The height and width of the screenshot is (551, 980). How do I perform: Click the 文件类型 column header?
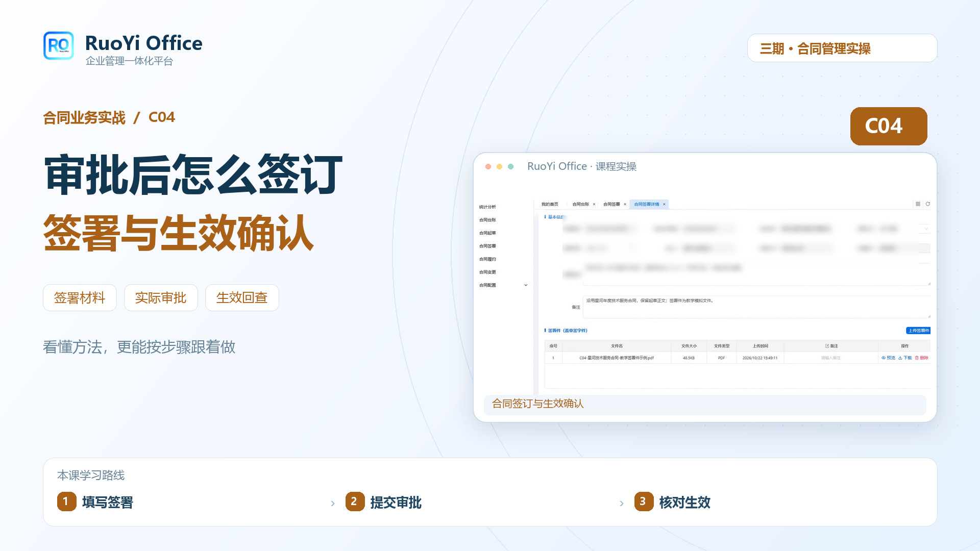pyautogui.click(x=722, y=346)
